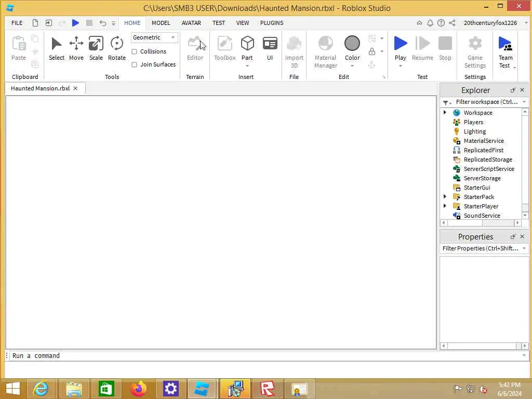The height and width of the screenshot is (399, 532).
Task: Open the Toolbox
Action: (x=224, y=48)
